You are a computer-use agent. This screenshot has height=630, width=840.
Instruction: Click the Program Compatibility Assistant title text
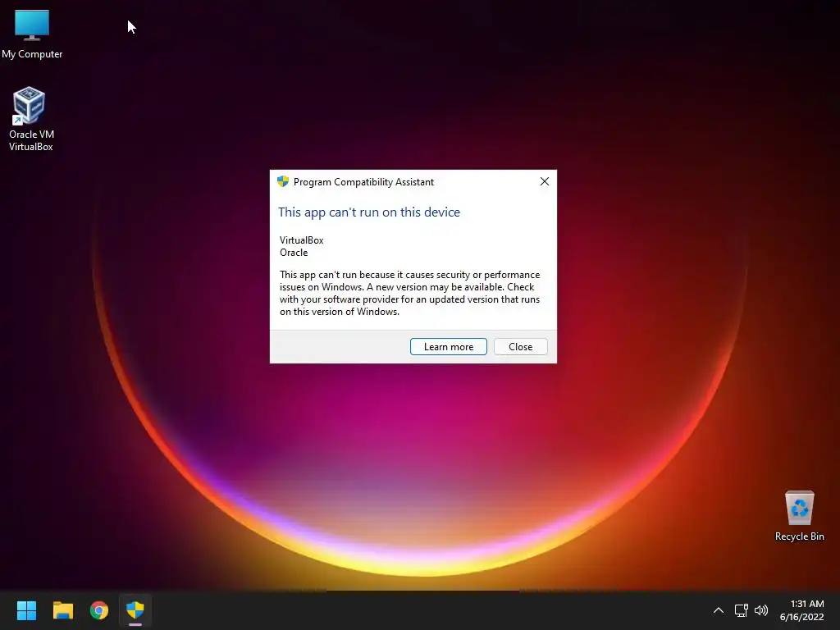(363, 182)
